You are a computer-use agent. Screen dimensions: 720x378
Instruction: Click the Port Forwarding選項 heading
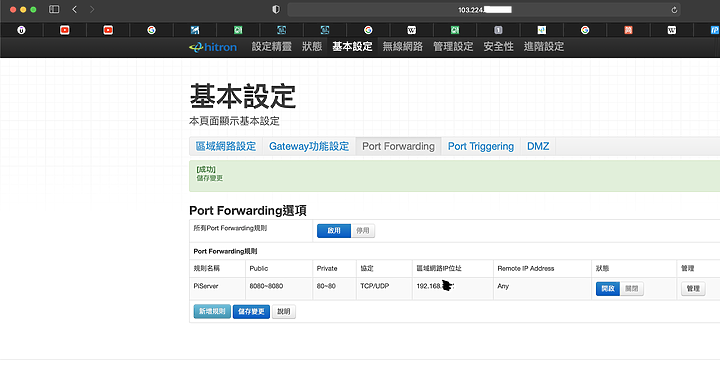point(248,210)
